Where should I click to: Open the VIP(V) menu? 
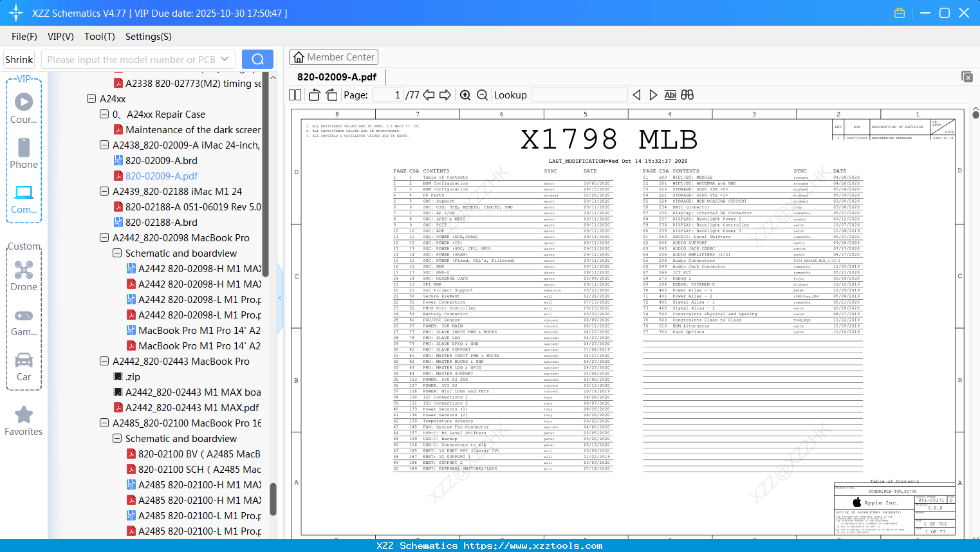pyautogui.click(x=60, y=37)
